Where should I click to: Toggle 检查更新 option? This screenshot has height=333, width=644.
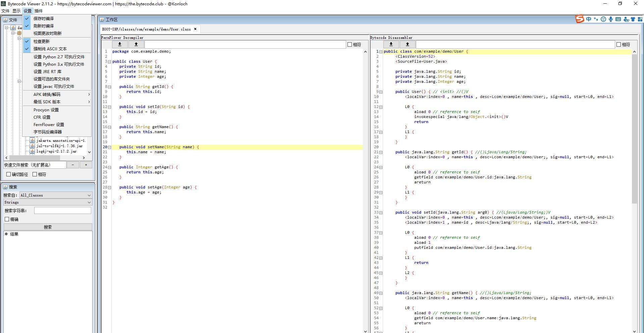pos(57,42)
